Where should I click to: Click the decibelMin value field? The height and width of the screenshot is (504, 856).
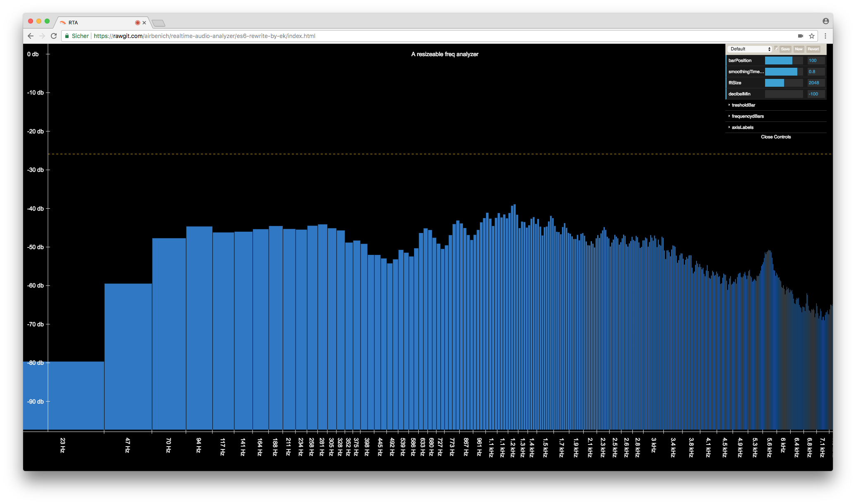[x=816, y=94]
